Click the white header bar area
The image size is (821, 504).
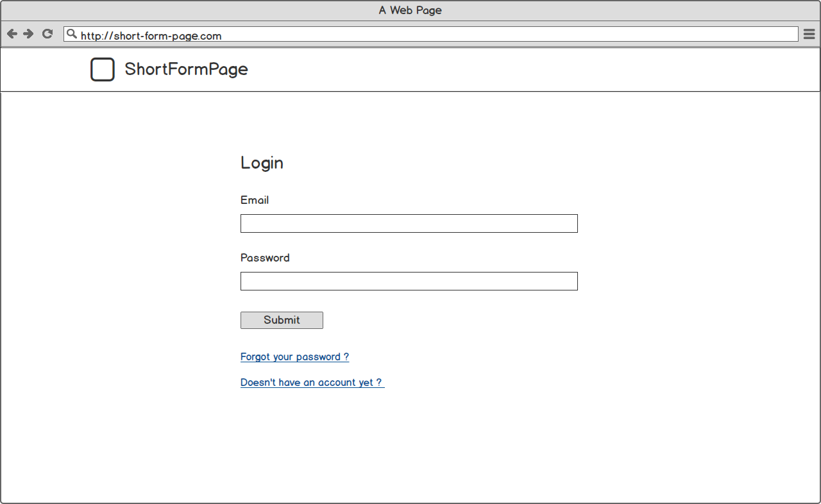(513, 69)
